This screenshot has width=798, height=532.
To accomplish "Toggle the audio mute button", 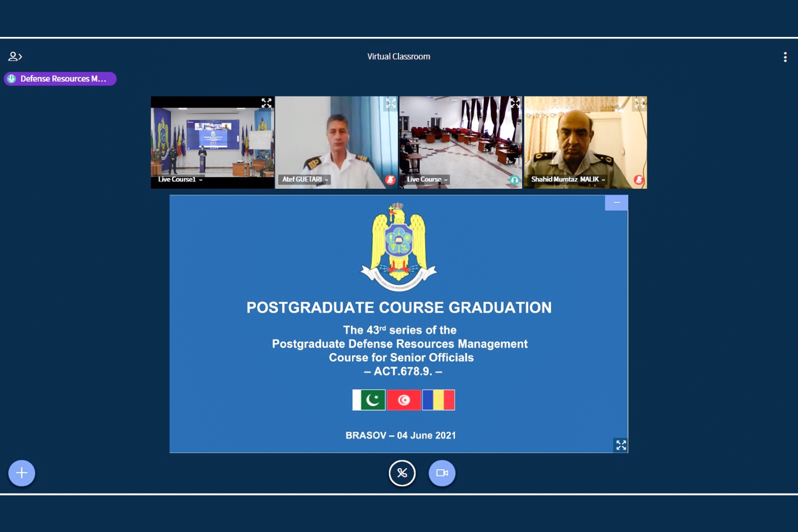I will [x=402, y=473].
